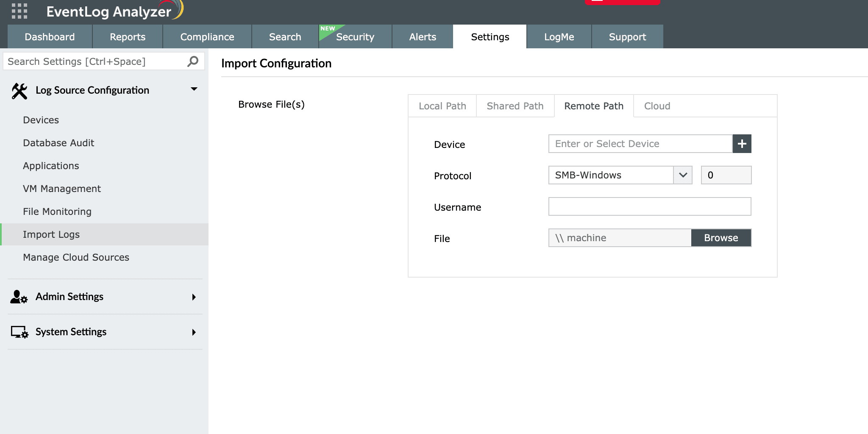Switch to the Cloud tab
Image resolution: width=868 pixels, height=434 pixels.
[x=657, y=106]
